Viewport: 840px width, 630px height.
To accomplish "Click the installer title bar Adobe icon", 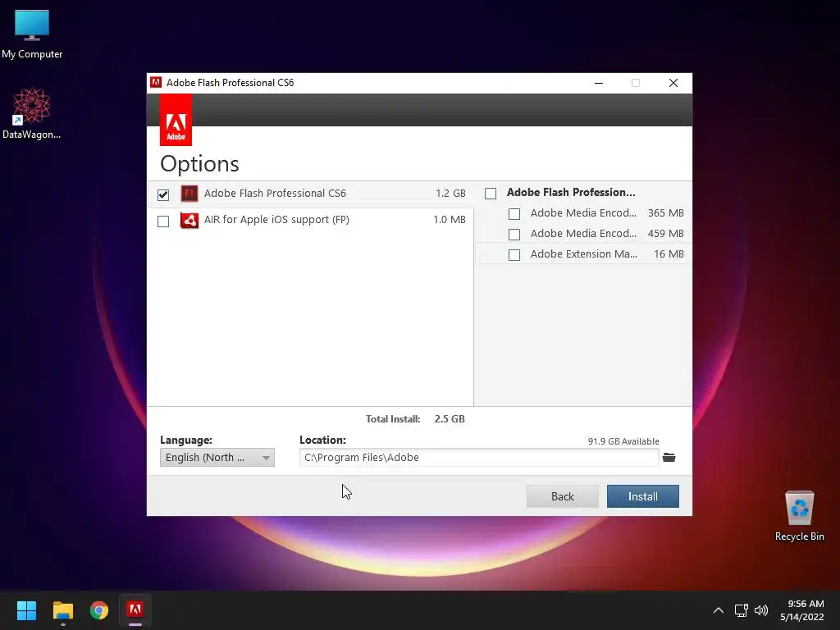I will (x=156, y=83).
